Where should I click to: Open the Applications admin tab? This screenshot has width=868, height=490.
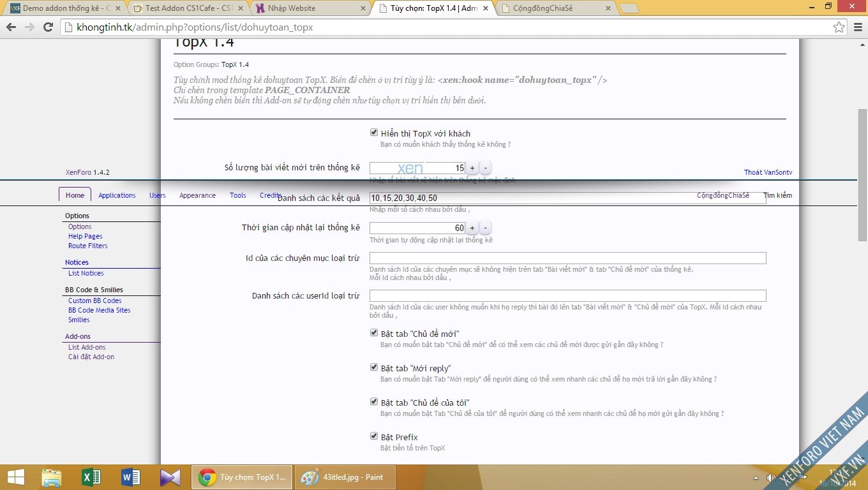point(117,195)
